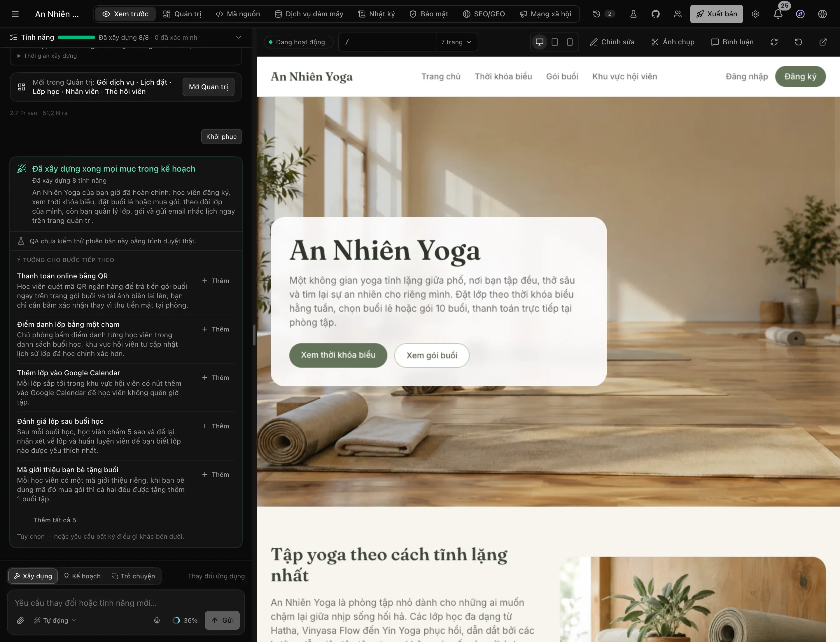Click the Xuất bản publish button
Screen dimensions: 840x642
(716, 14)
